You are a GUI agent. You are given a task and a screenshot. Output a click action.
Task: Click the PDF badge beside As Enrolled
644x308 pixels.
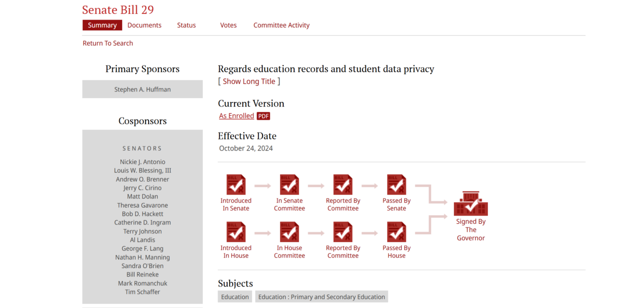point(263,116)
